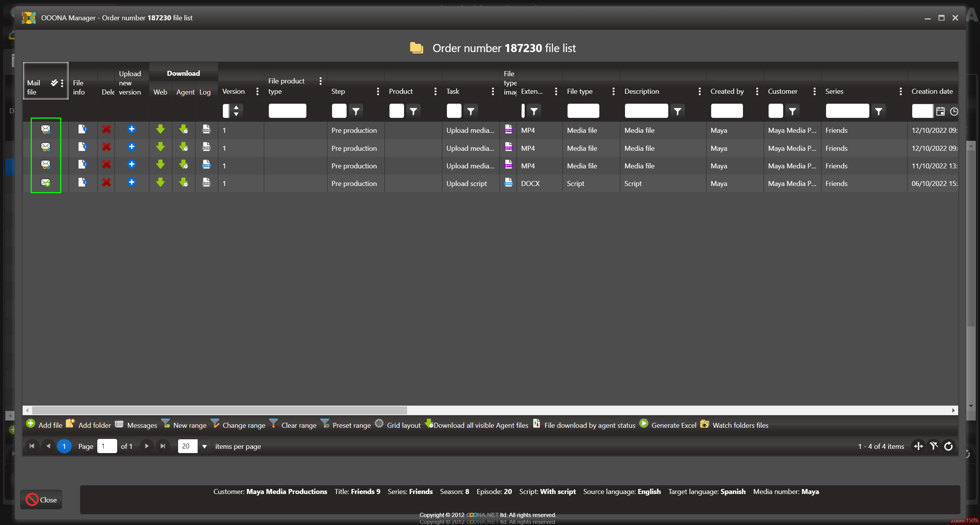Click the Grid layout gear icon
The image size is (980, 525).
[379, 424]
